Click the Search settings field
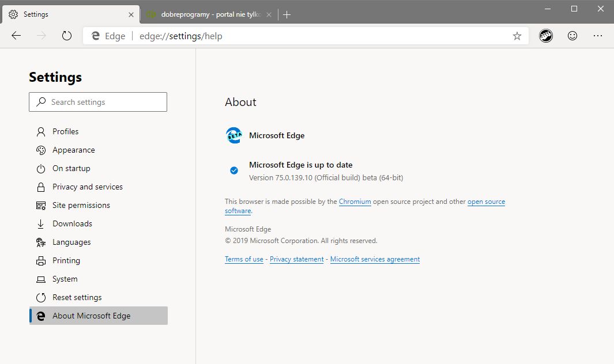 pos(98,102)
